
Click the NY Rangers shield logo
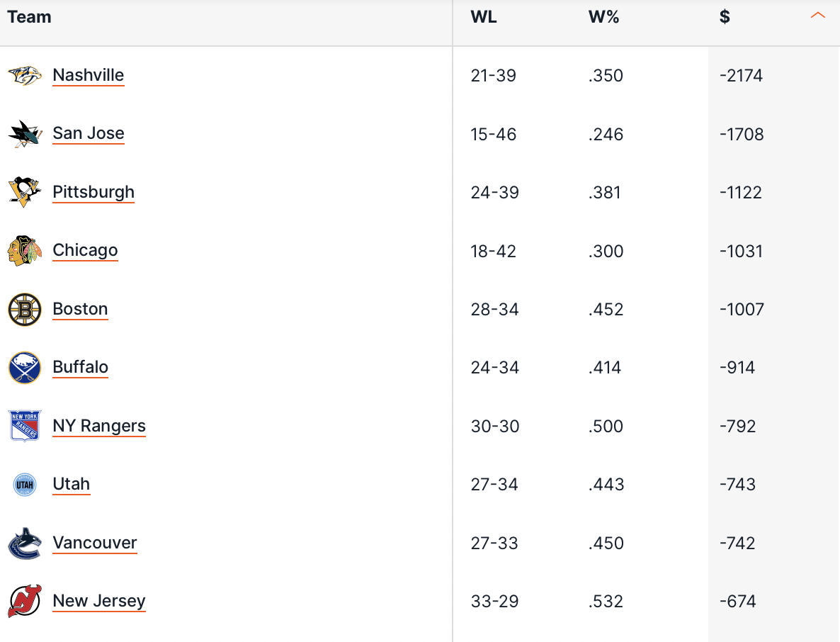pos(25,426)
